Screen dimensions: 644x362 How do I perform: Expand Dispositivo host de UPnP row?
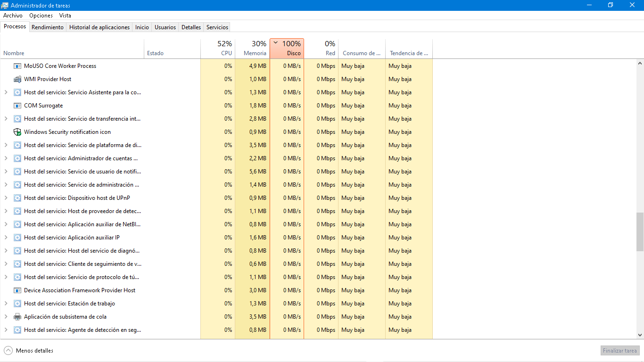pos(6,198)
